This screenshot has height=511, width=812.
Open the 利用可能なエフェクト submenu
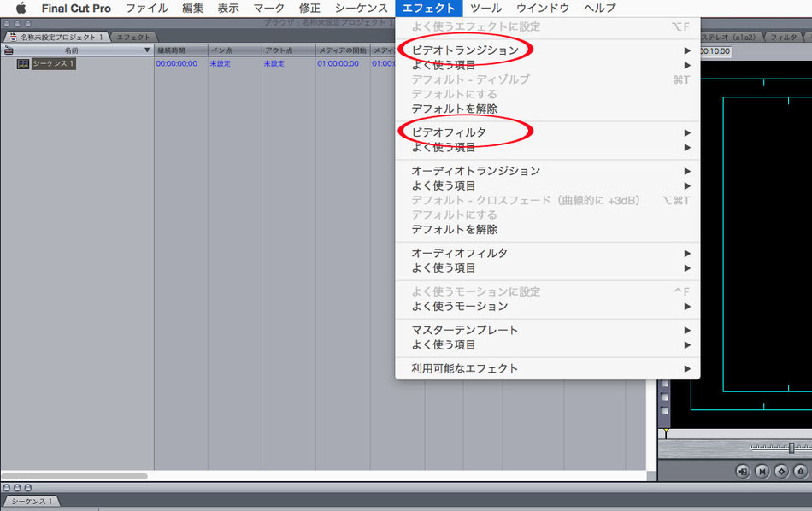point(548,368)
